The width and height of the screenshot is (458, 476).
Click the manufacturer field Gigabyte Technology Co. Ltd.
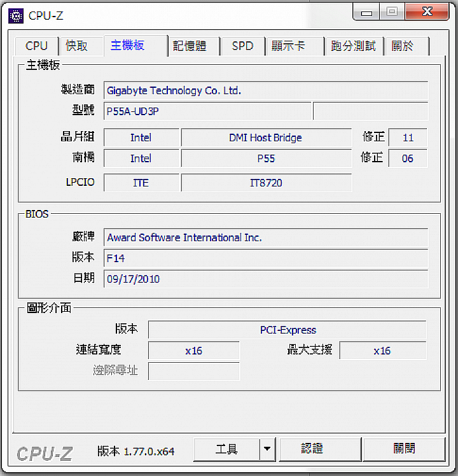(x=266, y=90)
